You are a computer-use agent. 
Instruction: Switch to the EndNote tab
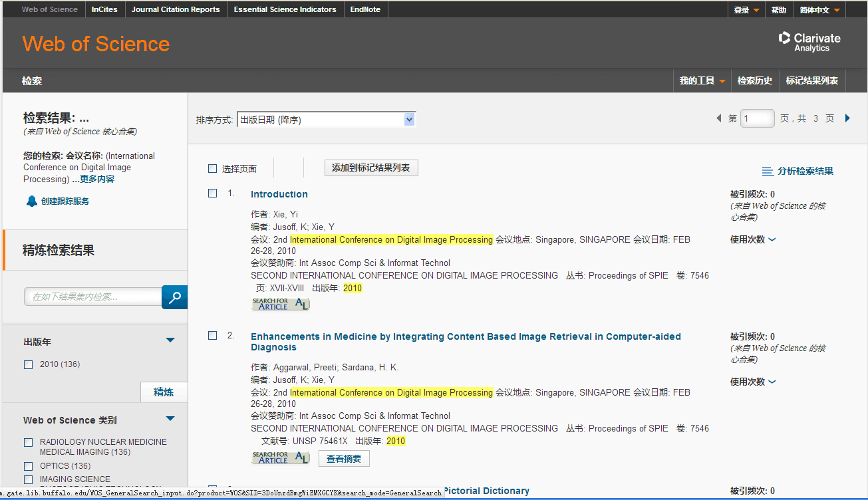tap(365, 10)
